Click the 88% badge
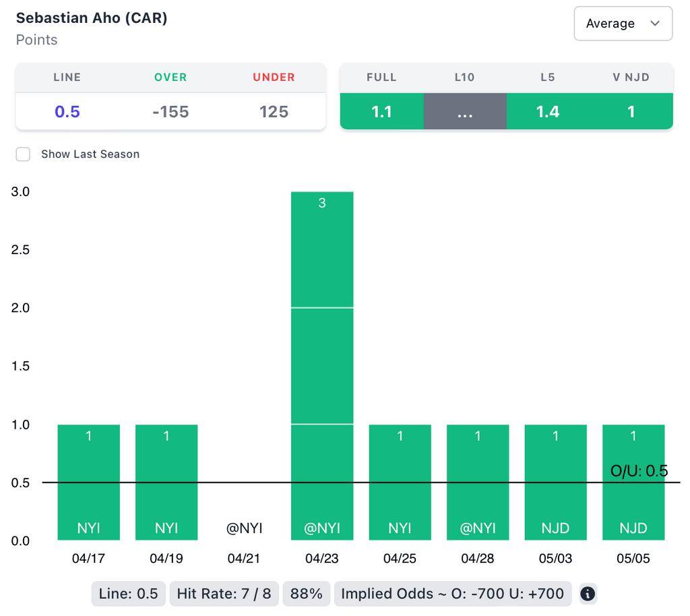 tap(307, 594)
